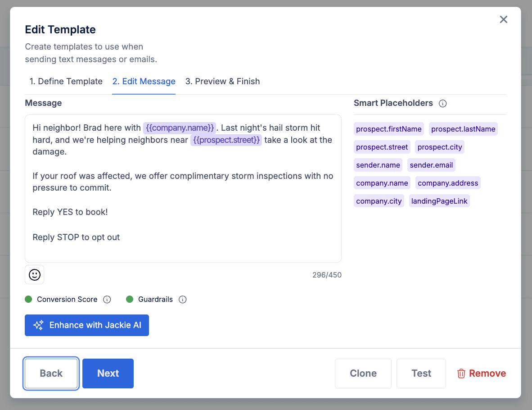Click the Next button
The image size is (532, 410).
point(108,374)
